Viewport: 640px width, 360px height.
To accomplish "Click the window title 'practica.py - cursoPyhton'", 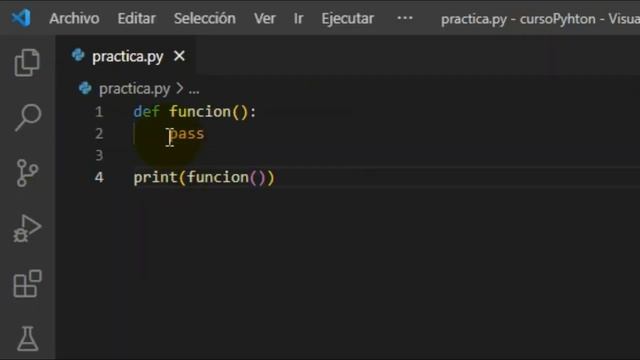I will click(x=518, y=19).
